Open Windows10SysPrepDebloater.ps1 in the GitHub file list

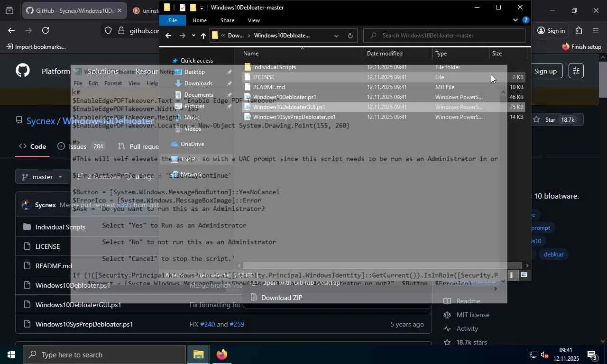pyautogui.click(x=84, y=324)
